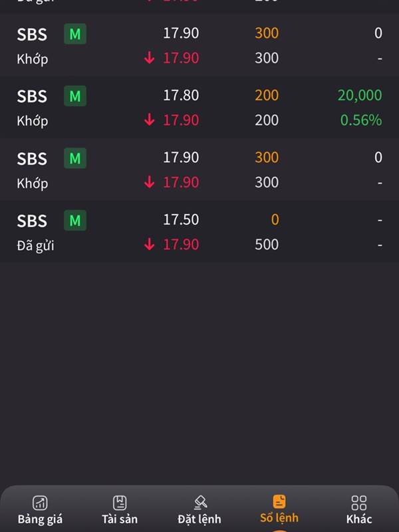399x532 pixels.
Task: Tap the orange 200 matched quantity
Action: (x=267, y=95)
